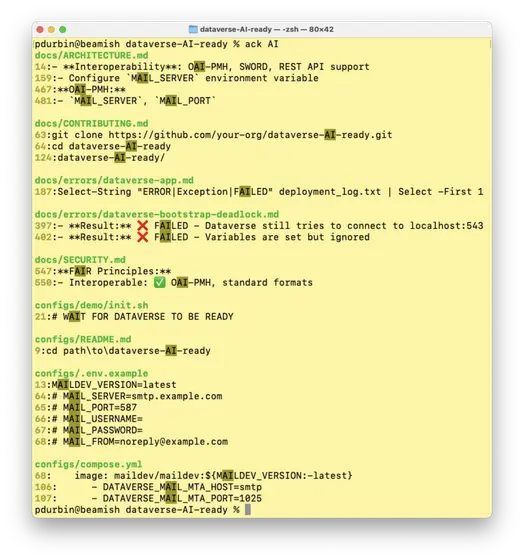
Task: Click 'Variables are set but ignored' text
Action: pyautogui.click(x=288, y=237)
